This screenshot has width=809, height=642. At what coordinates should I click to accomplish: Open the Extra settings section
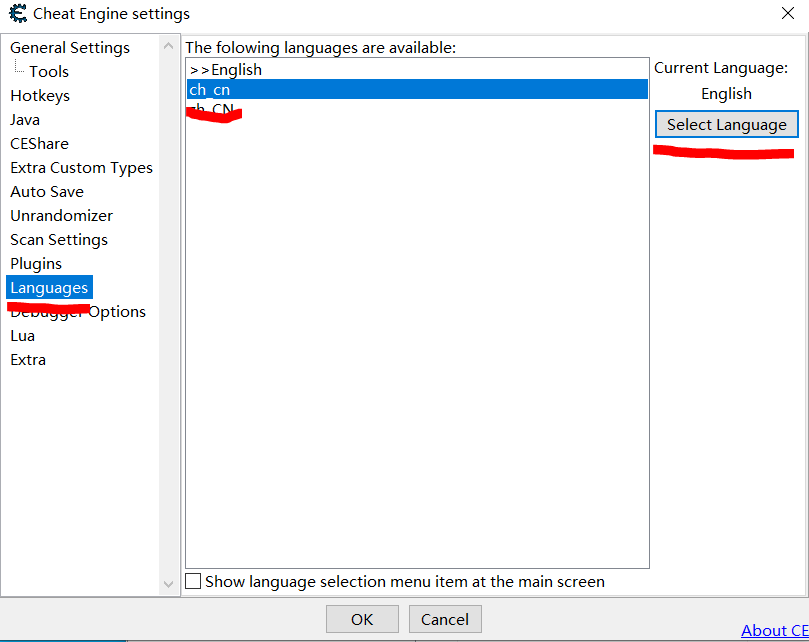(28, 360)
